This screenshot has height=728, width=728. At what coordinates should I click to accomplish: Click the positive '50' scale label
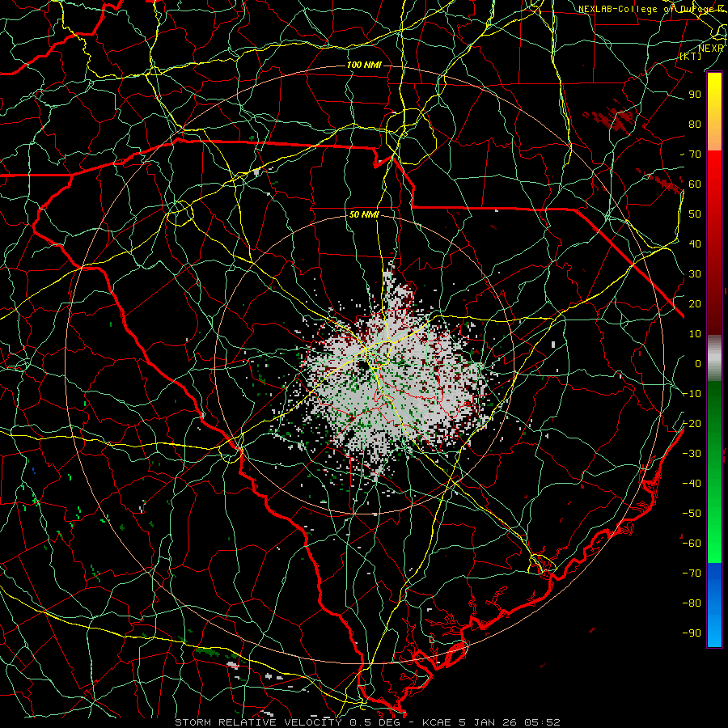pos(695,214)
